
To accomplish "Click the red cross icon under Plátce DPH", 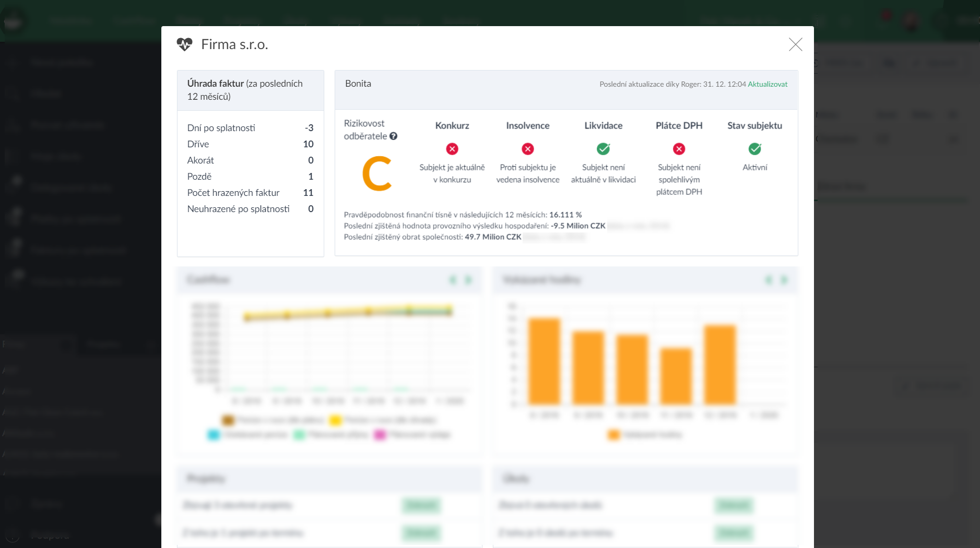I will [679, 149].
